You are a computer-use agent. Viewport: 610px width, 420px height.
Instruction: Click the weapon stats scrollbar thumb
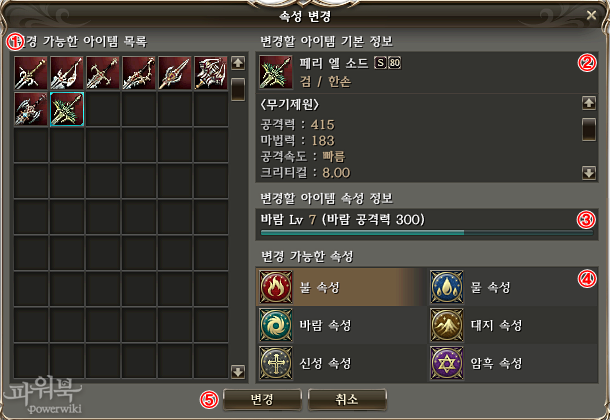click(x=589, y=130)
